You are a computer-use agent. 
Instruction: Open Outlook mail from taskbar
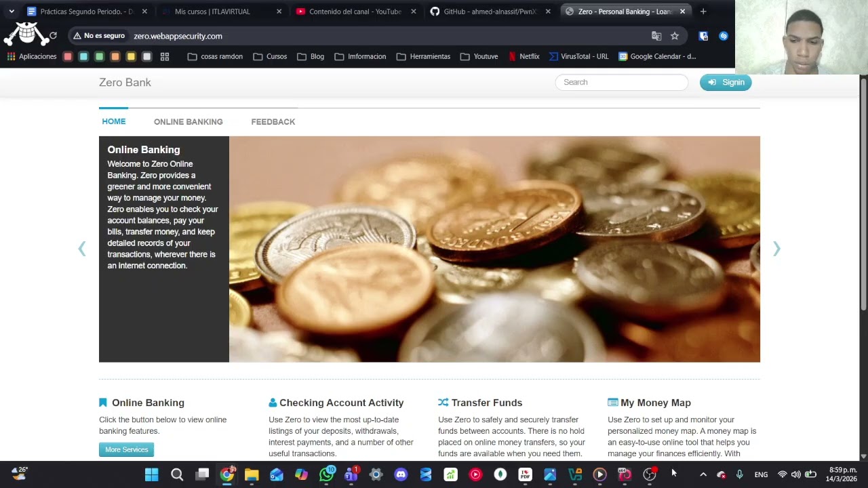click(277, 474)
